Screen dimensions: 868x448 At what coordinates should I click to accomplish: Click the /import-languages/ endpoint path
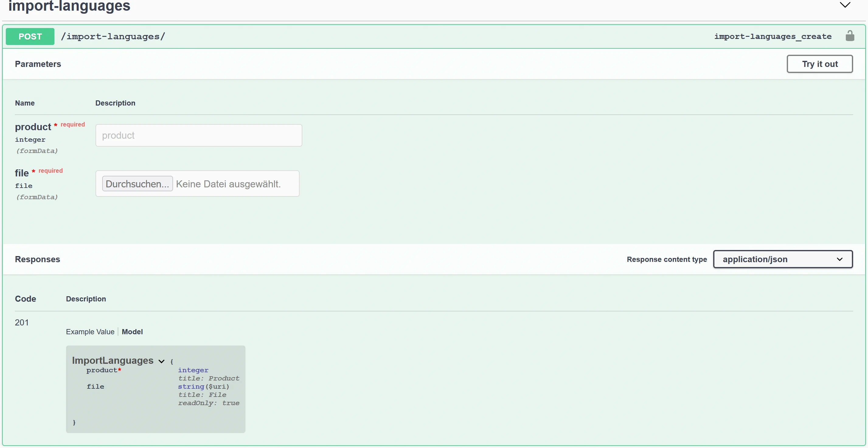click(x=113, y=36)
